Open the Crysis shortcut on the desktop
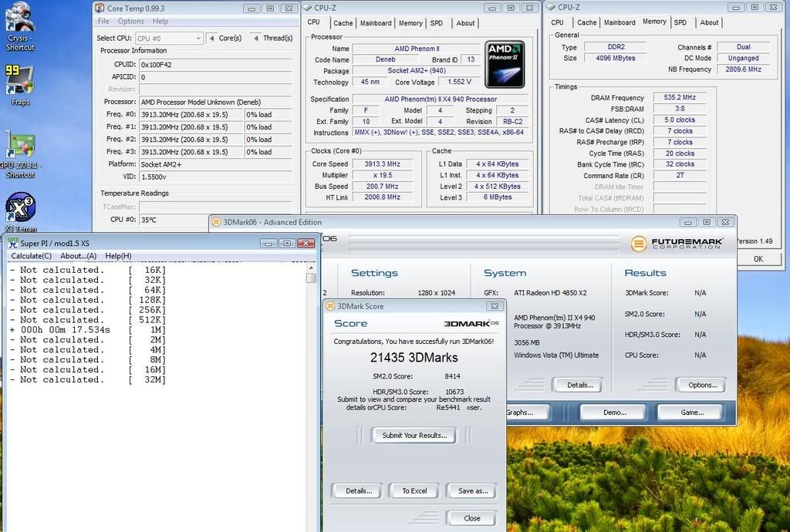This screenshot has width=790, height=532. 19,26
